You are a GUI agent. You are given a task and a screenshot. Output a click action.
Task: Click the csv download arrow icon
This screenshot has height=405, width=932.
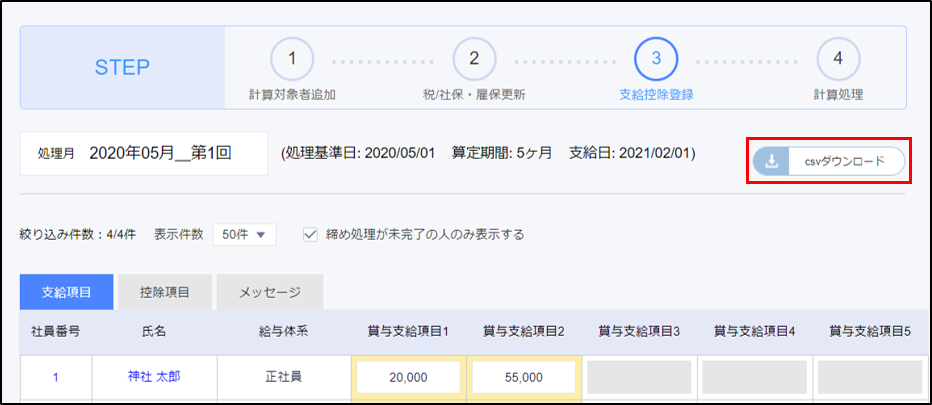771,161
